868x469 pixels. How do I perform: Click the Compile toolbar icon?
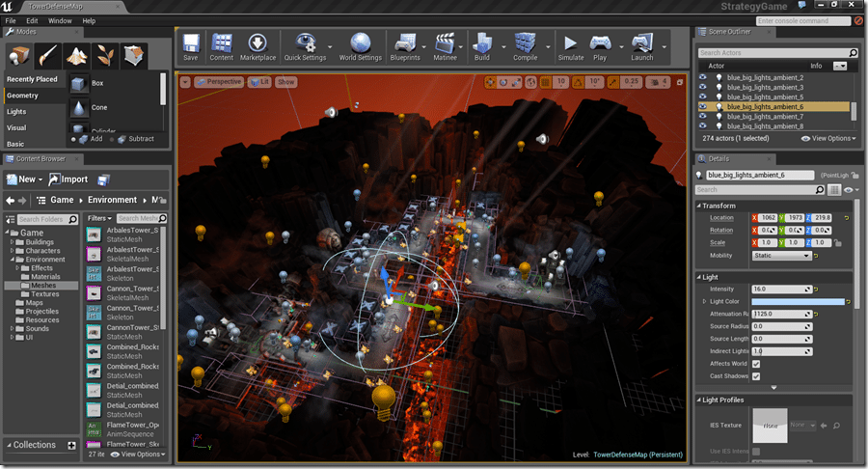(525, 43)
